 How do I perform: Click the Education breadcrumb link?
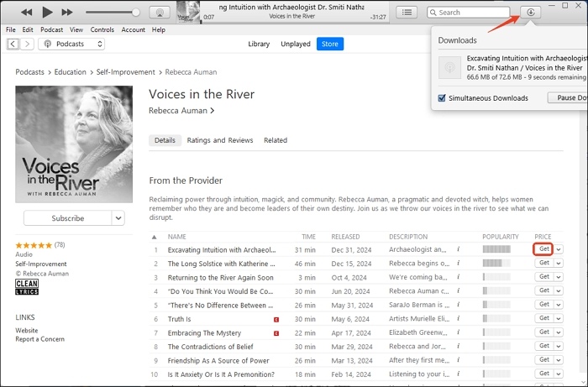click(70, 72)
